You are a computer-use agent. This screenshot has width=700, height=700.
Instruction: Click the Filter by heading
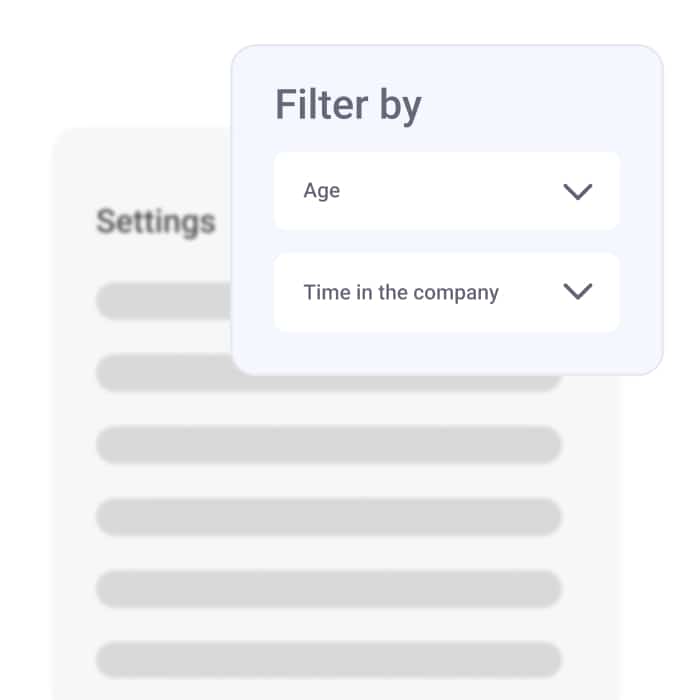pyautogui.click(x=348, y=106)
